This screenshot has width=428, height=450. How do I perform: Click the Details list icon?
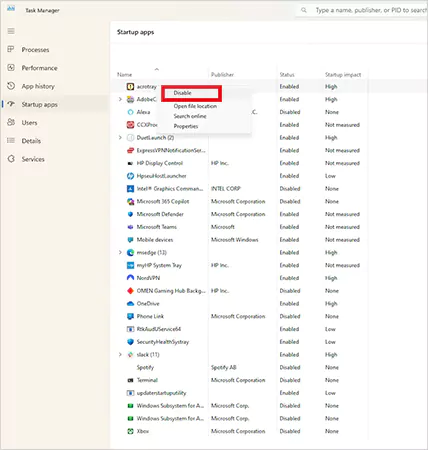click(11, 141)
